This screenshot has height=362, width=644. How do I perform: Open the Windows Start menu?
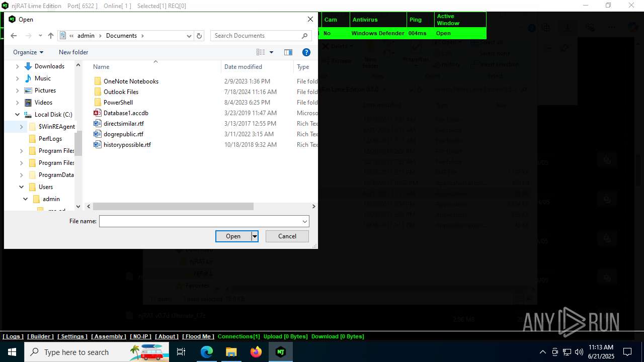tap(12, 352)
